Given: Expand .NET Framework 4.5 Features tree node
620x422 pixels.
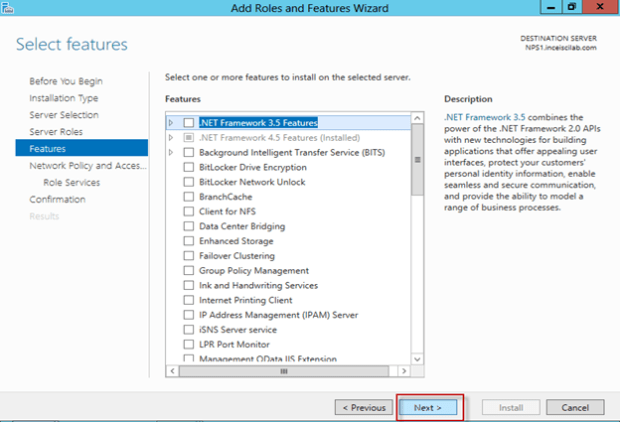Looking at the screenshot, I should coord(172,137).
